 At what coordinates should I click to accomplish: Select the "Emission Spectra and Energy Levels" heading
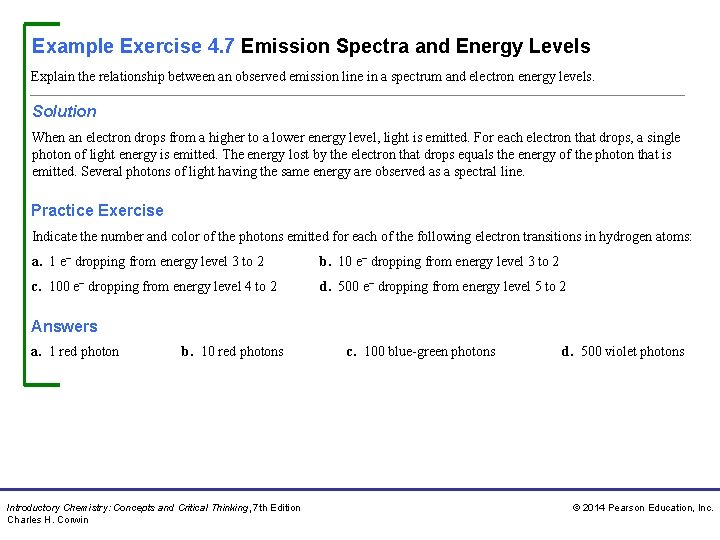[x=416, y=46]
